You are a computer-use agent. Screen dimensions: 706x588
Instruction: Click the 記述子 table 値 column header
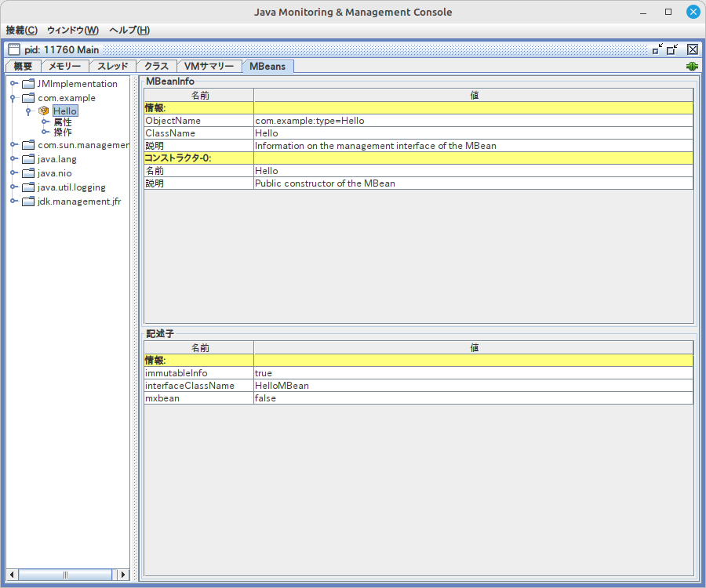pyautogui.click(x=474, y=348)
